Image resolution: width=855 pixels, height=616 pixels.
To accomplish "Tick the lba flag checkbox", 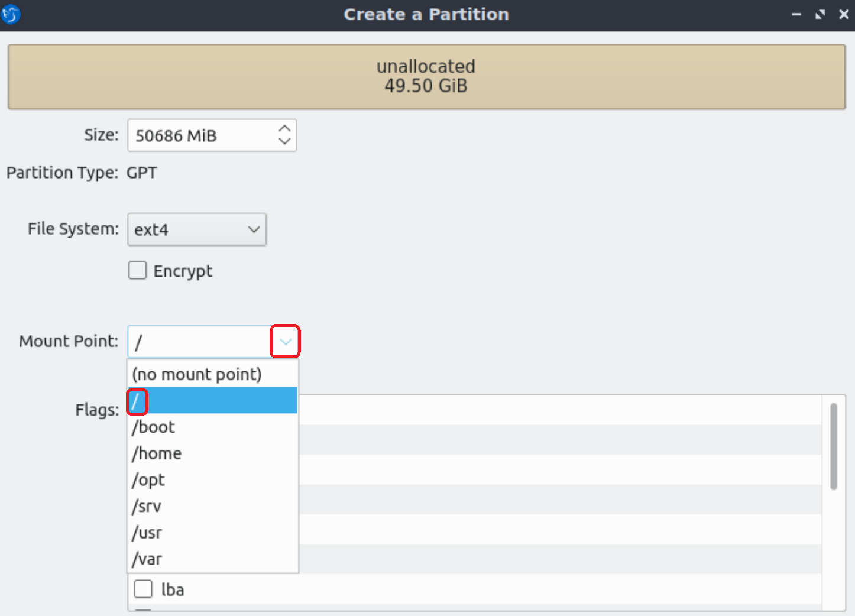I will [x=143, y=589].
